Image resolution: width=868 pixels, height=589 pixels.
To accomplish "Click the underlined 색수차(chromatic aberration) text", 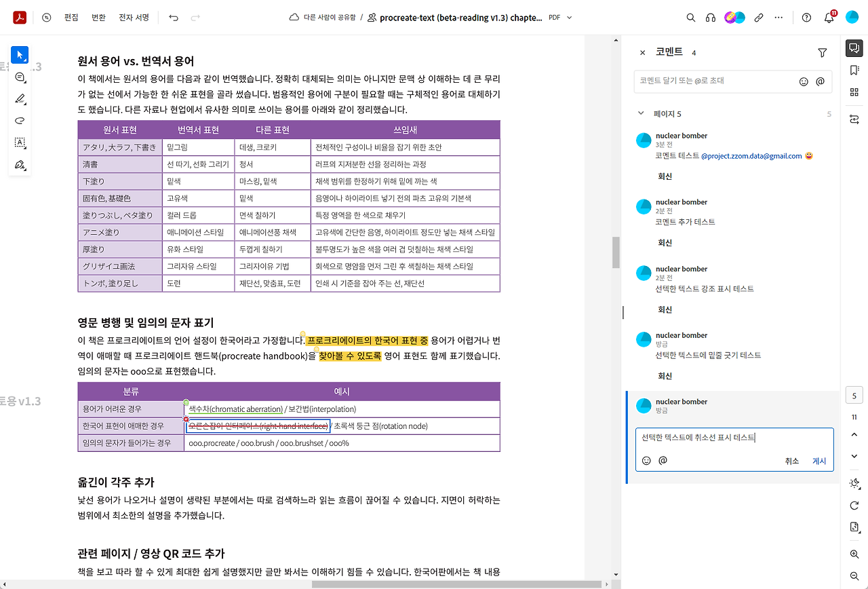I will [x=235, y=409].
